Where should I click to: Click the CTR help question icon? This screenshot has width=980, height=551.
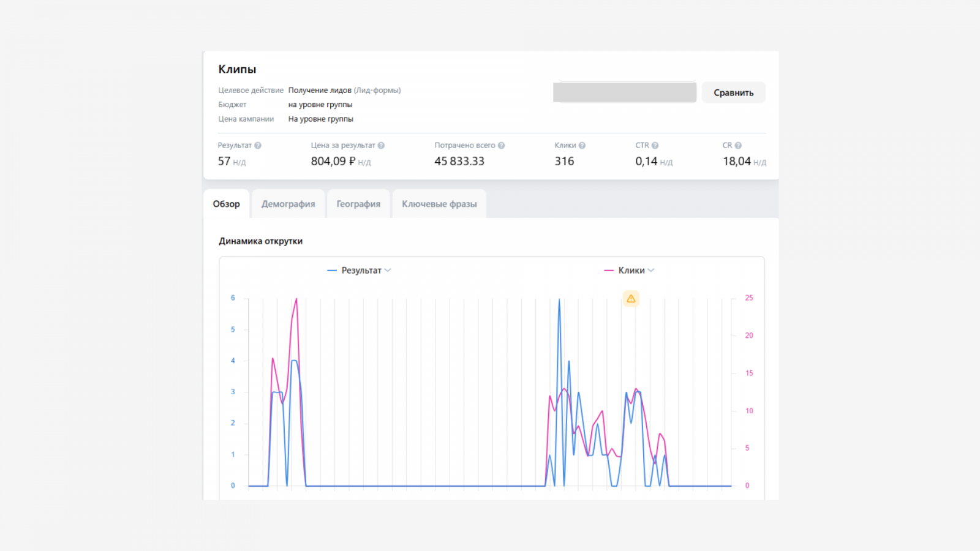[655, 146]
